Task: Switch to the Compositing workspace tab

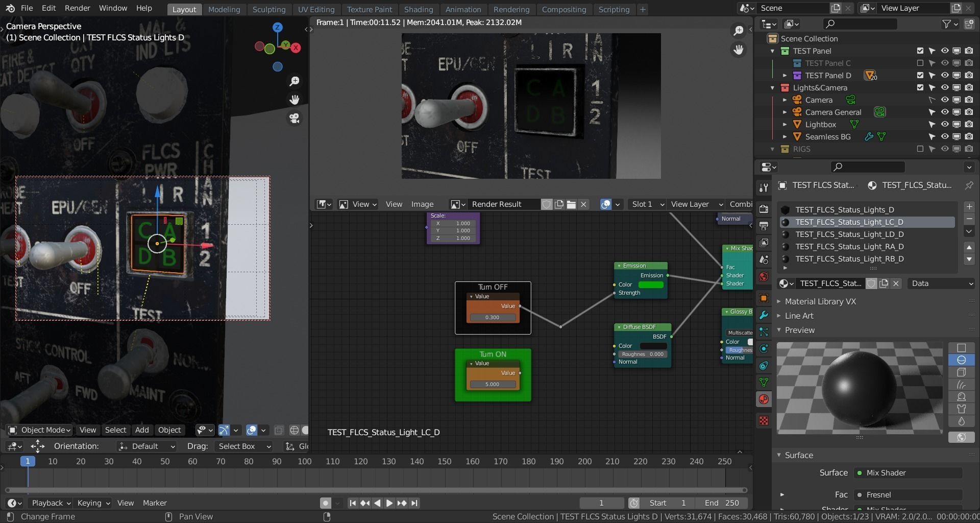Action: point(564,9)
